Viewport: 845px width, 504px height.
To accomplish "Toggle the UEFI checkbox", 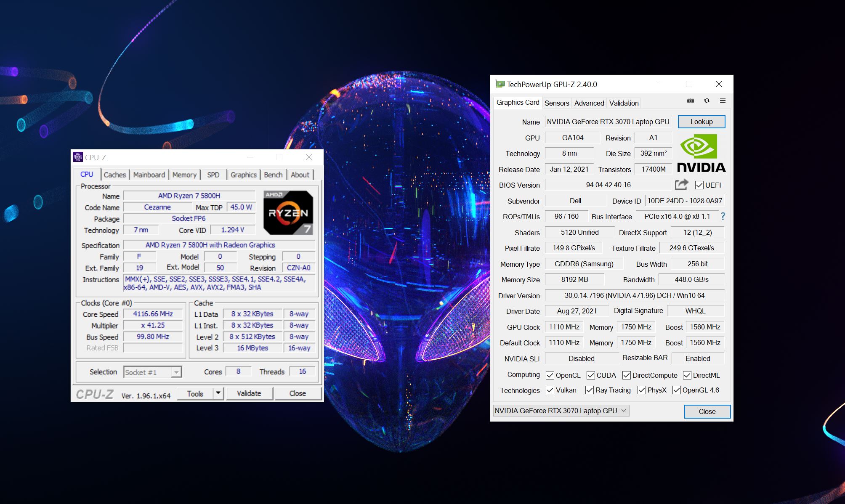I will [699, 185].
